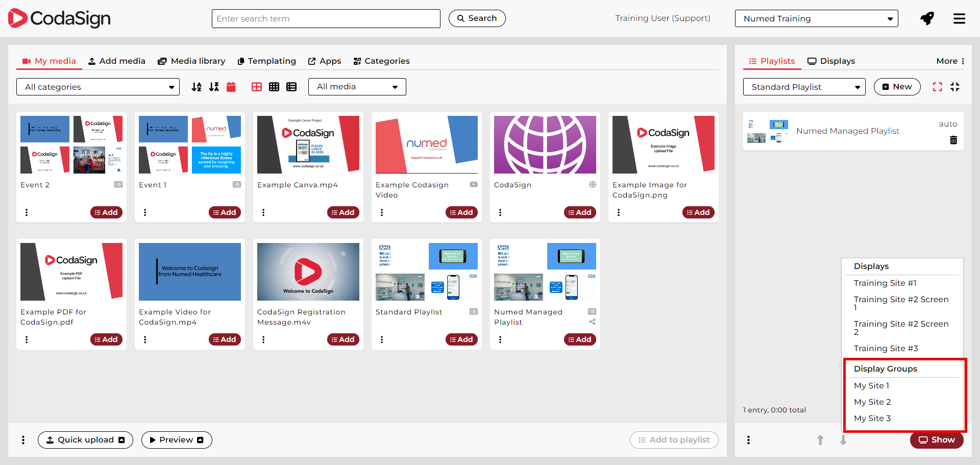Switch to the Displays tab
980x465 pixels.
pyautogui.click(x=831, y=61)
